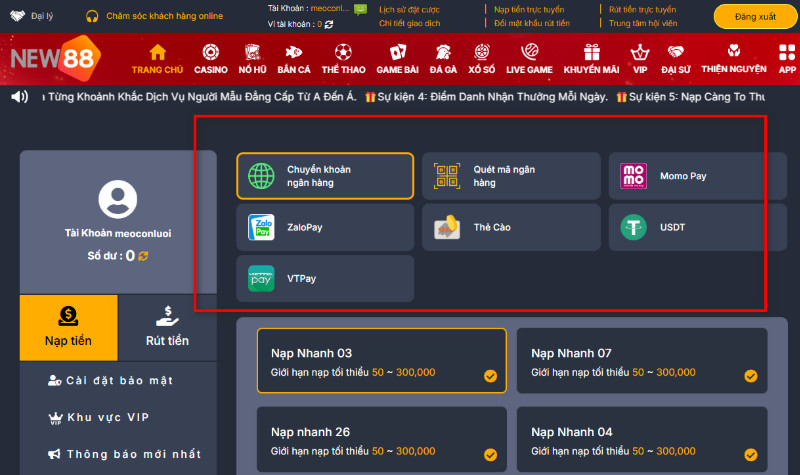Click the Tài Khoản meoconluoi label
The height and width of the screenshot is (475, 800).
118,233
